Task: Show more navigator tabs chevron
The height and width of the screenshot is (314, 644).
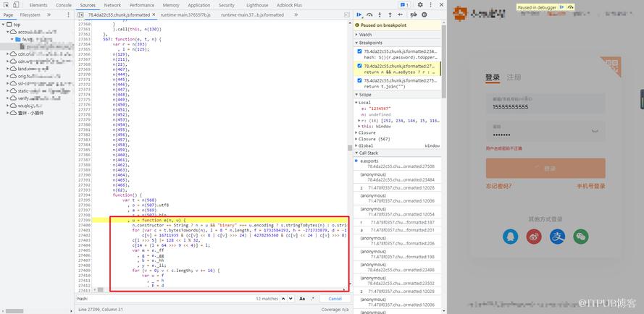Action: coord(49,14)
